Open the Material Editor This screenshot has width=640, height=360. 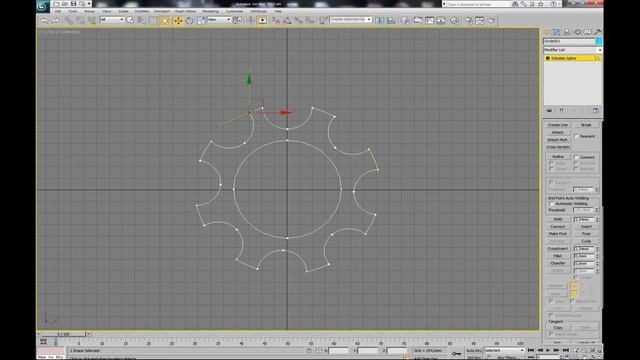pos(454,20)
